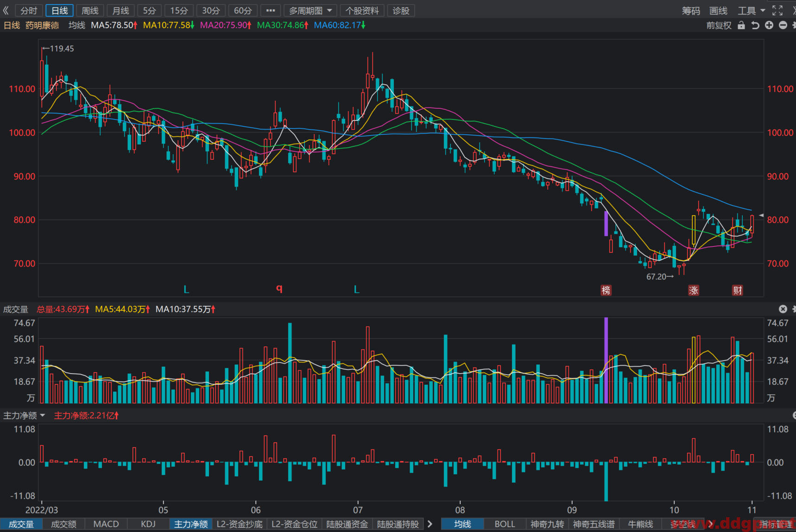Screen dimensions: 796x532
Task: Select the L2-资金仓位 tab
Action: [x=294, y=524]
